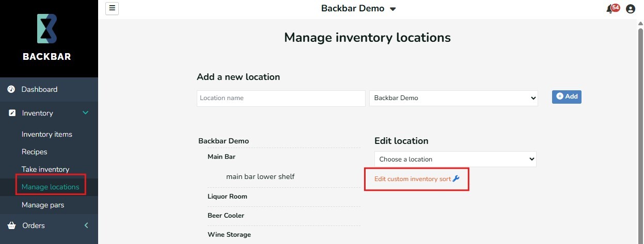
Task: Open Recipes page
Action: [x=35, y=152]
